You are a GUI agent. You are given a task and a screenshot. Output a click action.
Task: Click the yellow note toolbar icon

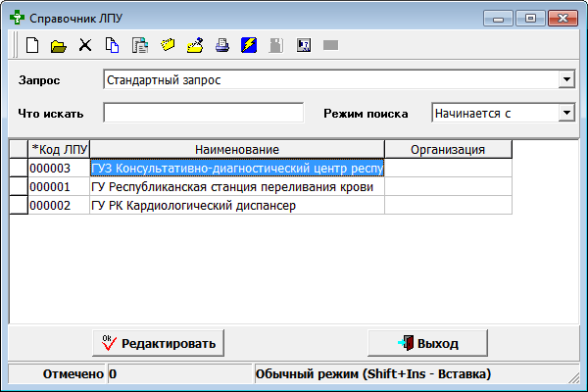point(167,45)
